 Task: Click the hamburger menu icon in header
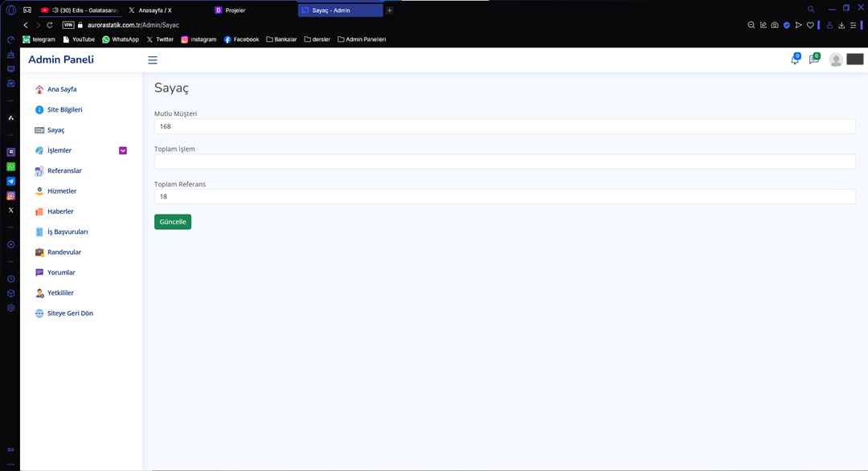(x=153, y=60)
